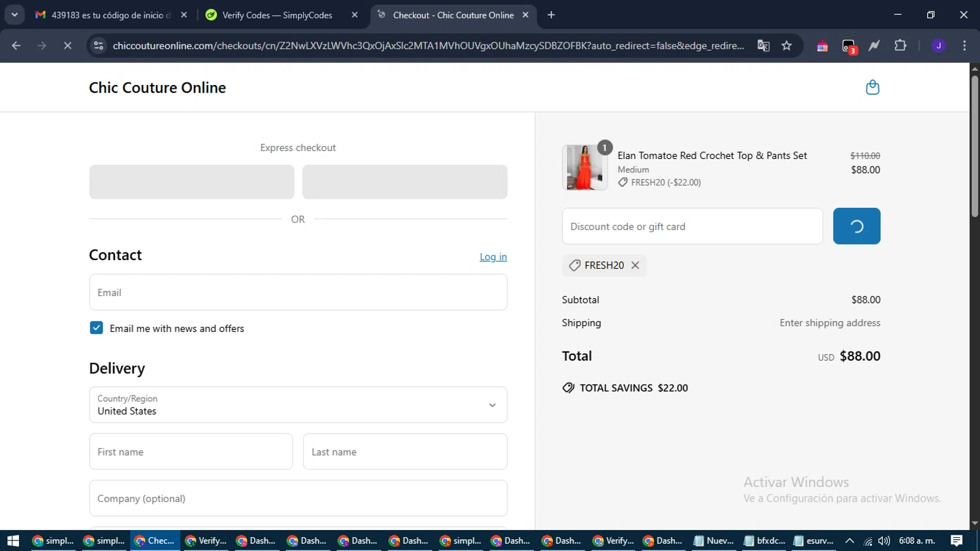Close the Gmail code tab
Screen dimensions: 980x551
[184, 15]
